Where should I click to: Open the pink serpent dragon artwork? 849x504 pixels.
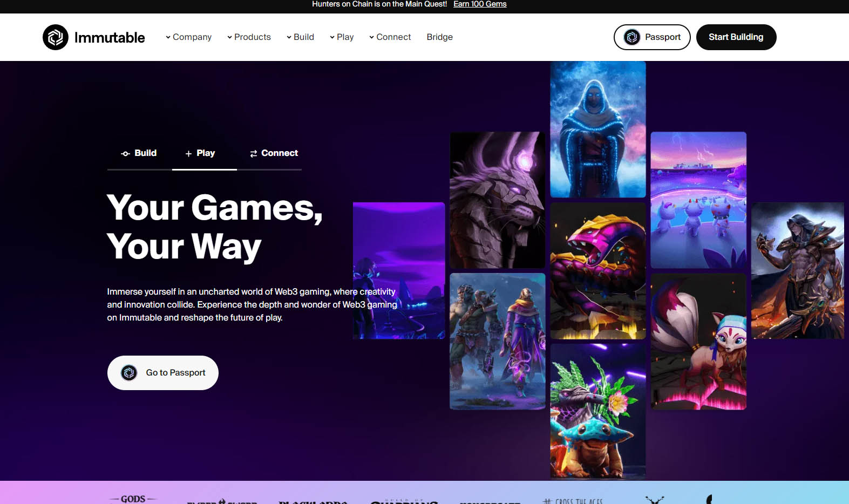click(x=597, y=271)
